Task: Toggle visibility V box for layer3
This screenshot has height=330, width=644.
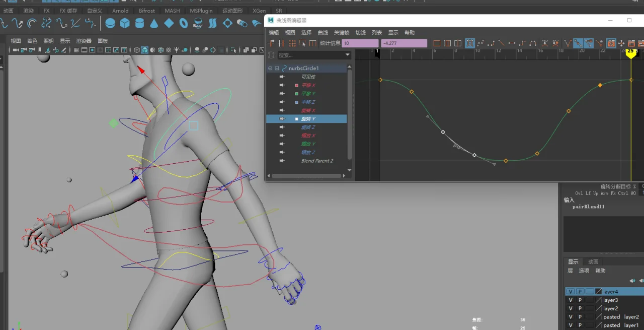Action: pyautogui.click(x=570, y=300)
